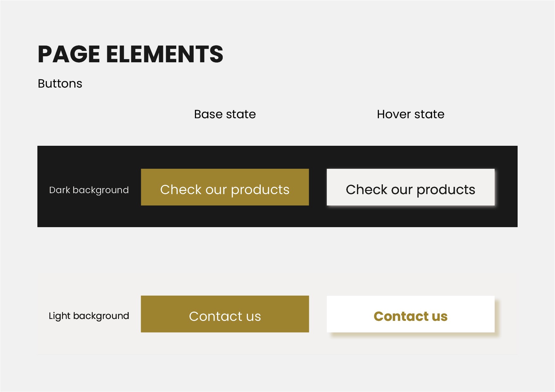Select the "Light background" row label

[x=89, y=316]
